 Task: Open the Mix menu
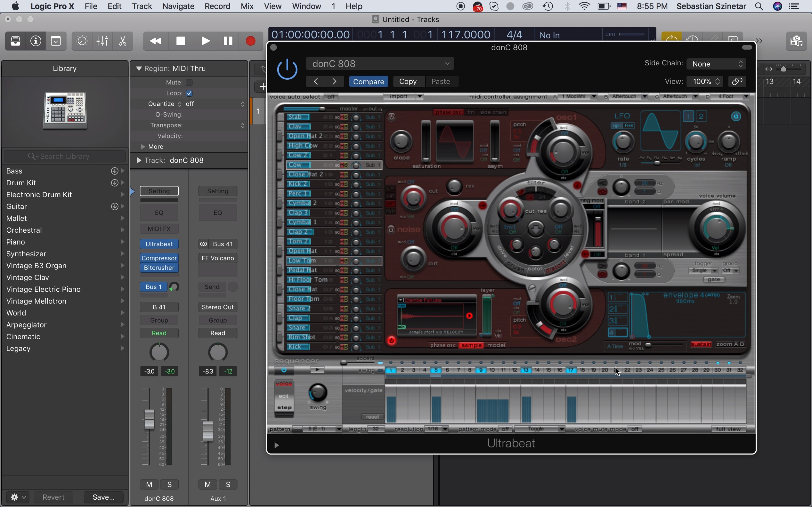[x=247, y=6]
